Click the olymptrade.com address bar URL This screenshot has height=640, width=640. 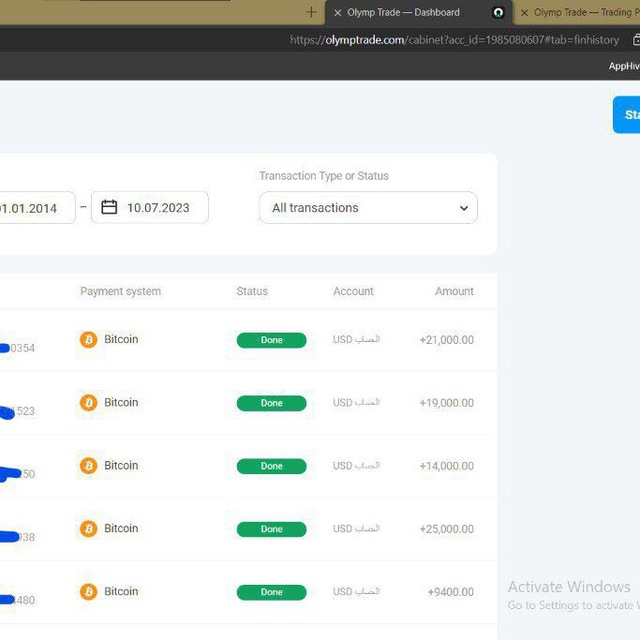[x=454, y=40]
